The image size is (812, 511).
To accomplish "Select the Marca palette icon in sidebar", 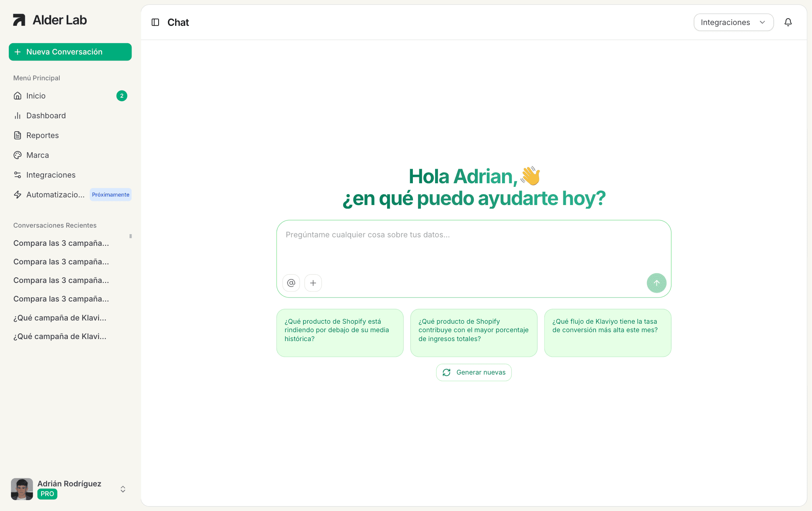I will [18, 155].
